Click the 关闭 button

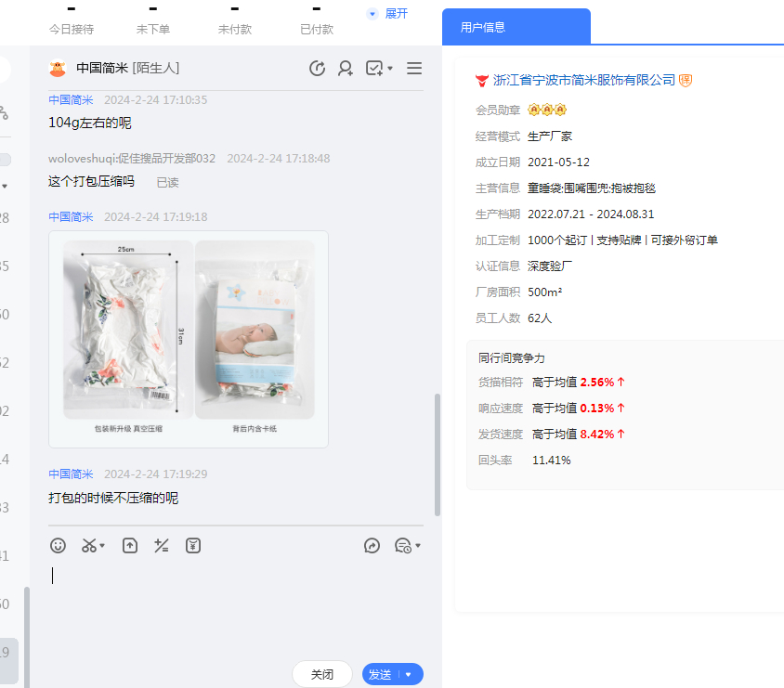tap(322, 674)
